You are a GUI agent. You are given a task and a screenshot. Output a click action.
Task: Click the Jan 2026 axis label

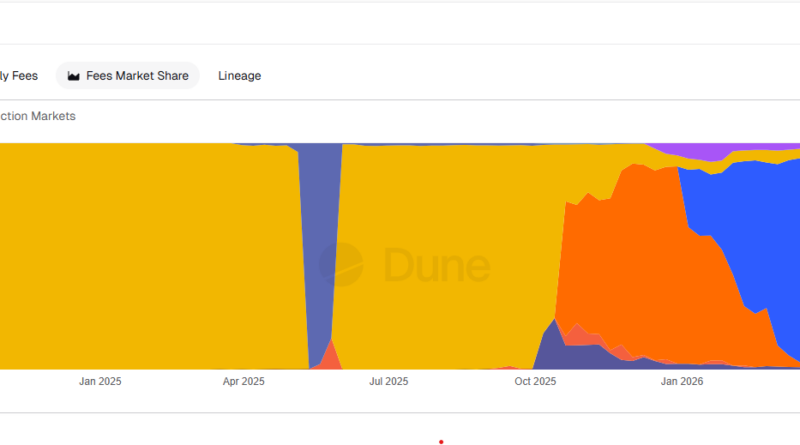point(681,381)
